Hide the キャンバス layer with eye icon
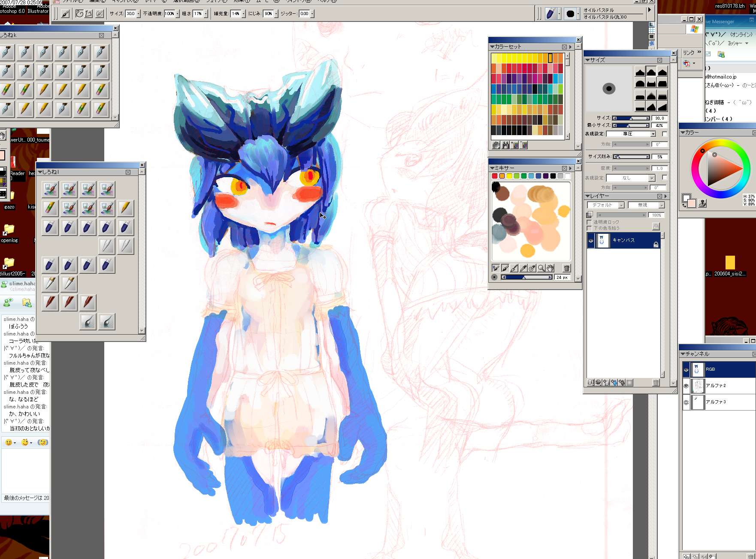Viewport: 756px width, 559px height. pyautogui.click(x=591, y=241)
